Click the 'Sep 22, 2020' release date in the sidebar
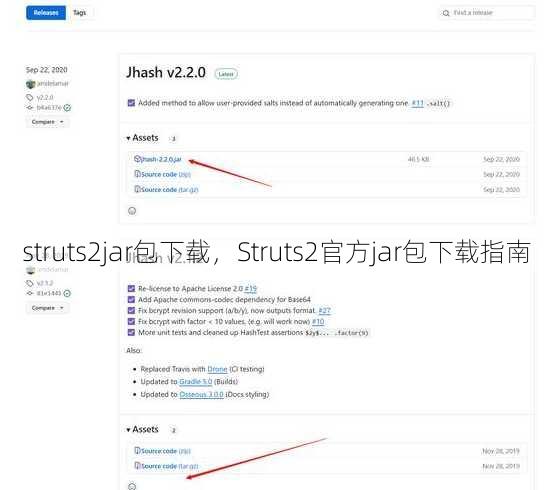The image size is (552, 490). (x=46, y=70)
